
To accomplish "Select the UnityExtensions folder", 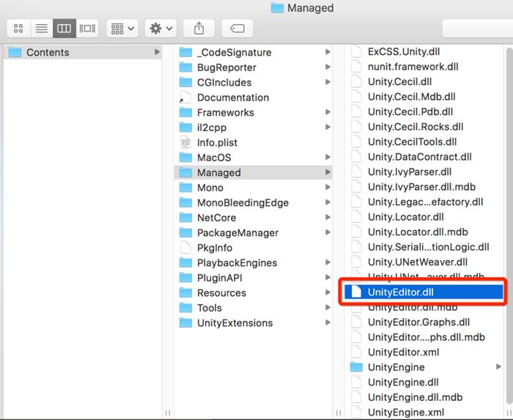I will coord(235,323).
